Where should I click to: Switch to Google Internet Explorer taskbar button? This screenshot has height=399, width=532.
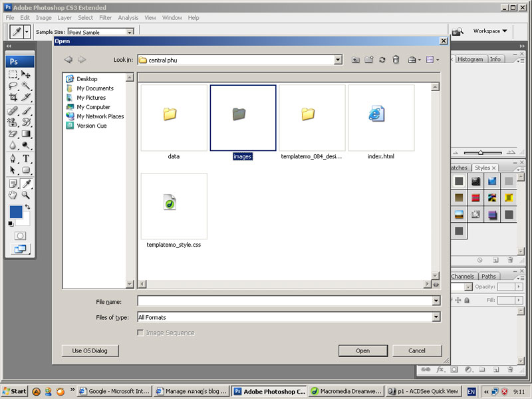[x=114, y=391]
